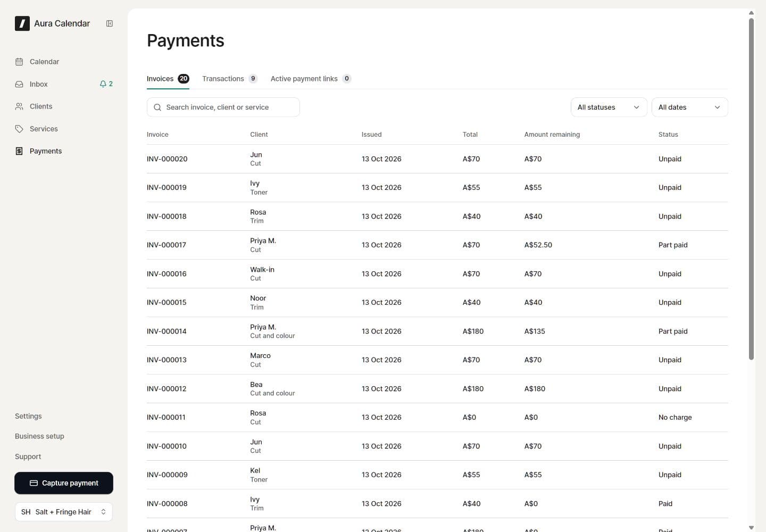Click the scroll up arrow of the scrollbar
The image size is (766, 532).
[x=751, y=13]
